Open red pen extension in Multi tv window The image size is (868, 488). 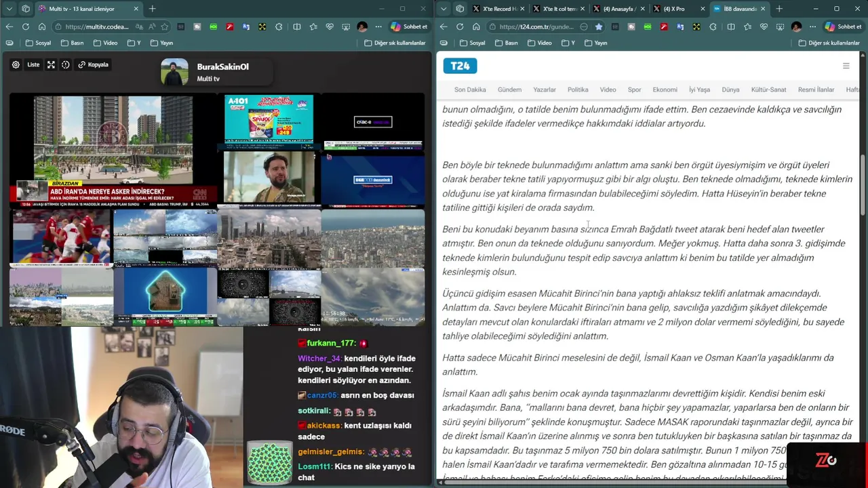click(x=230, y=26)
